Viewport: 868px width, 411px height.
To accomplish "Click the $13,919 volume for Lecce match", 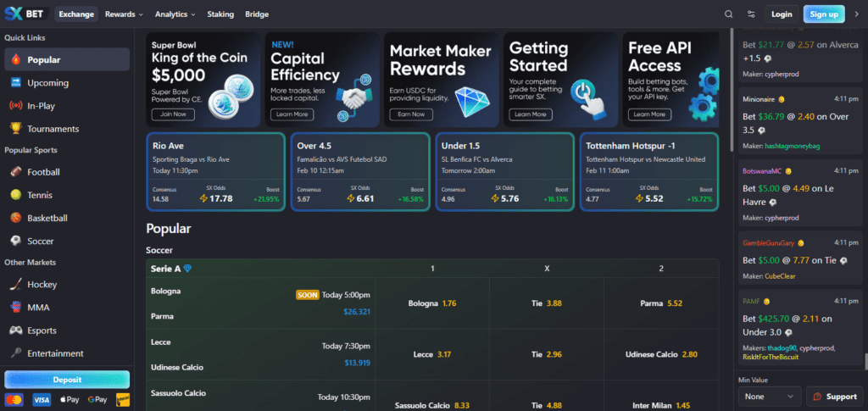I will [x=357, y=363].
